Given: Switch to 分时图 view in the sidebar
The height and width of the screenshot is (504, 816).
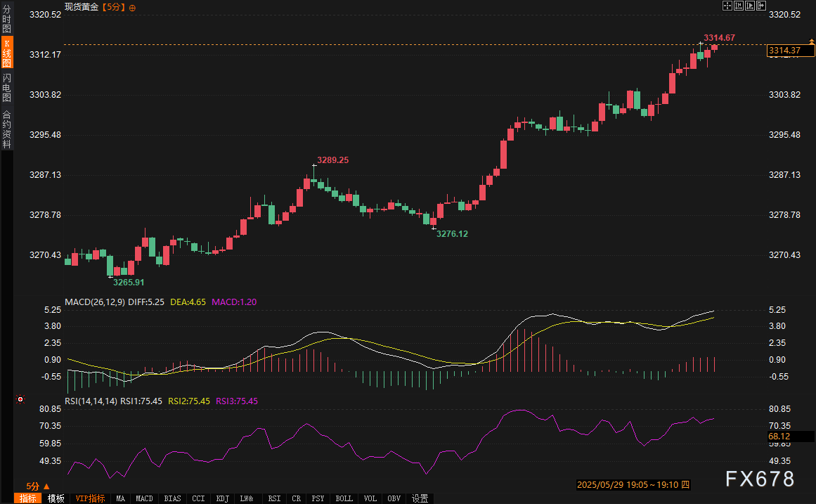Looking at the screenshot, I should [7, 20].
